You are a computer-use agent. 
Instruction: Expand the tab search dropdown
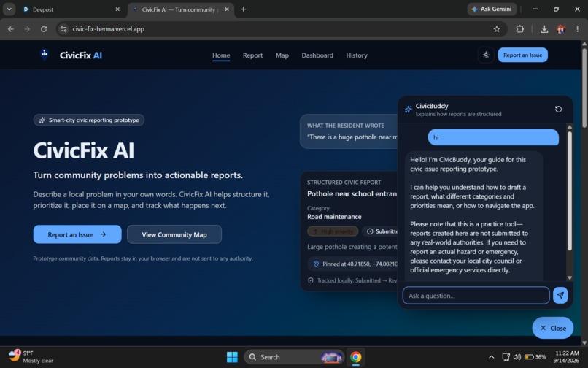[9, 9]
